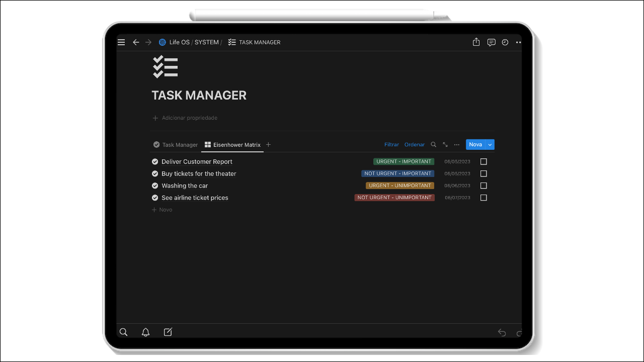Open the page options ellipsis at top right

(x=518, y=42)
